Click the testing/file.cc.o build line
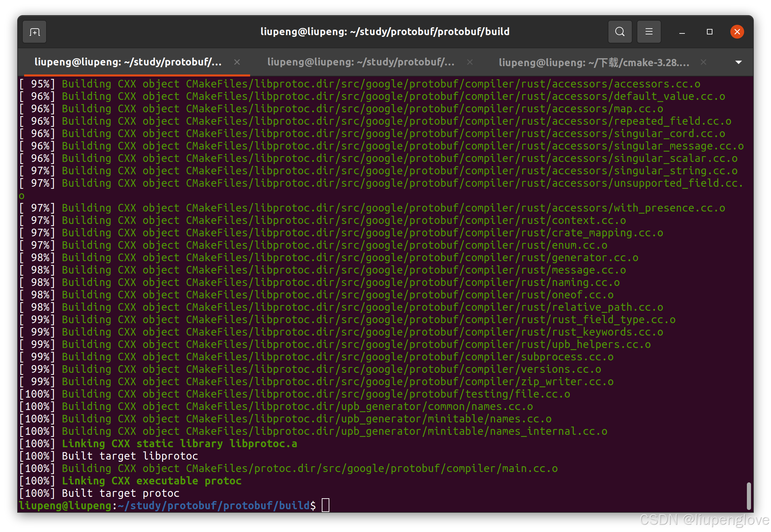This screenshot has width=771, height=532. point(295,394)
